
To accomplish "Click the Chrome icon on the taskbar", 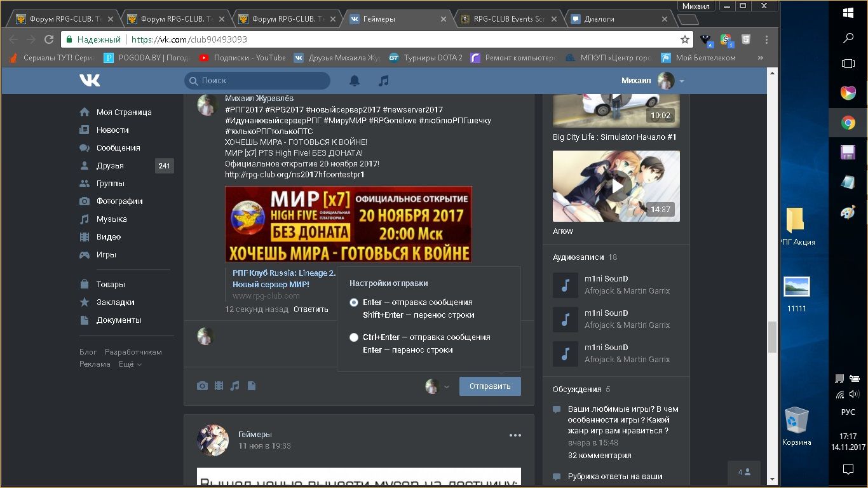I will point(848,123).
